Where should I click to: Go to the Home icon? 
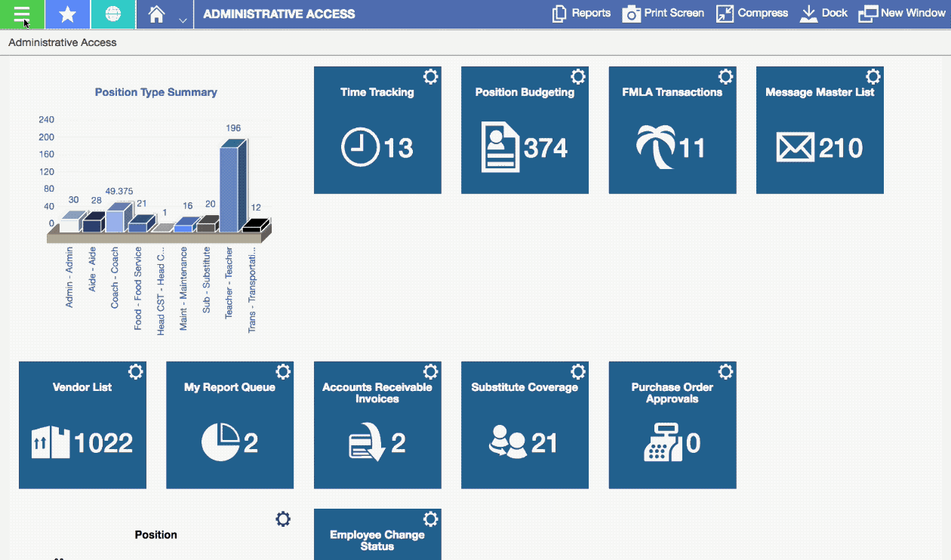point(157,14)
